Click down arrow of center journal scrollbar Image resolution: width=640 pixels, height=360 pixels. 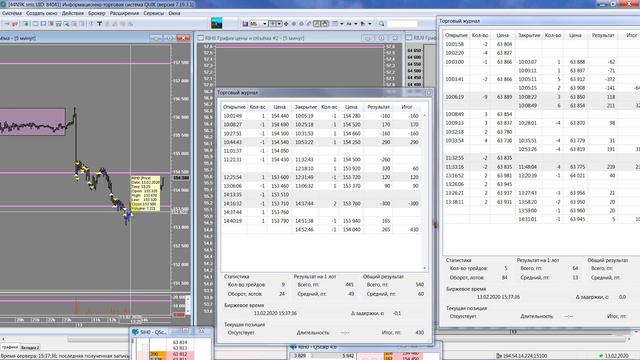pos(424,268)
